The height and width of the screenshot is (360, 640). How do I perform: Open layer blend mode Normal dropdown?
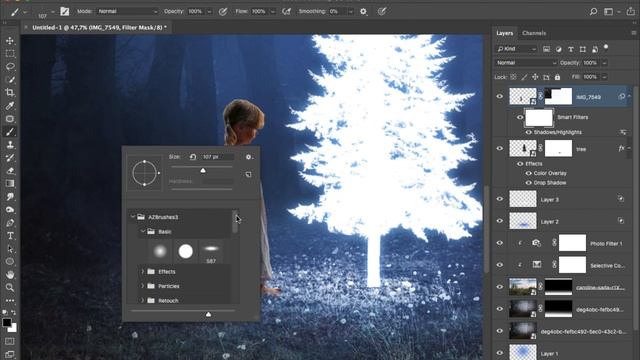click(526, 63)
